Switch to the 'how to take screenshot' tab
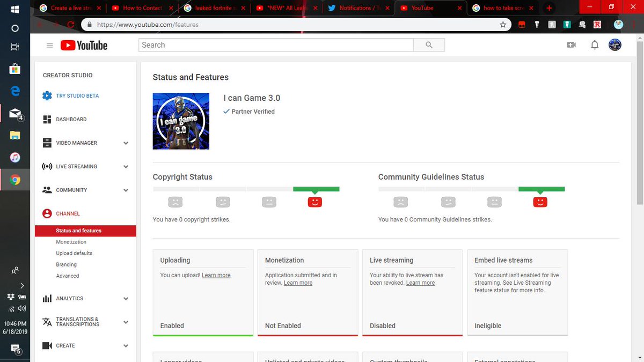This screenshot has height=362, width=644. click(x=503, y=8)
